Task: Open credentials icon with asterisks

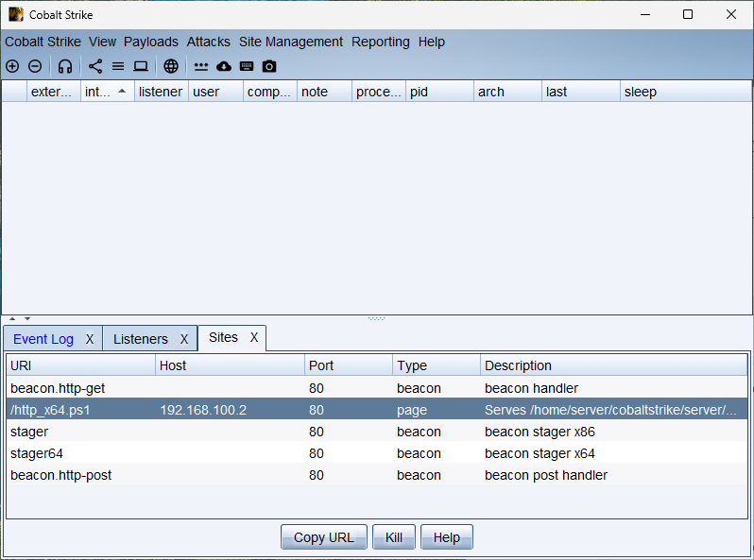Action: coord(201,66)
